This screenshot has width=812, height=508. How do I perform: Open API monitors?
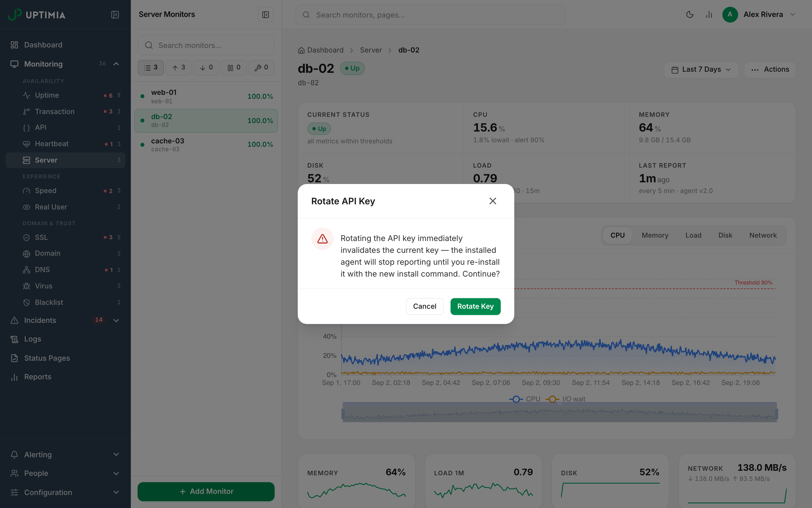click(x=65, y=127)
